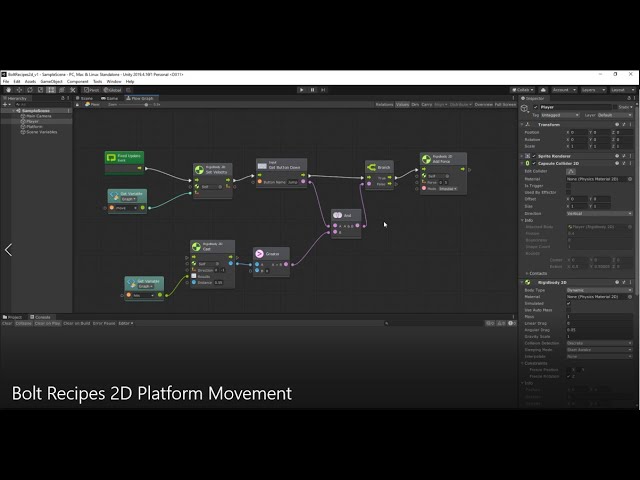Toggle the Static checkbox
The image size is (640, 480).
615,107
